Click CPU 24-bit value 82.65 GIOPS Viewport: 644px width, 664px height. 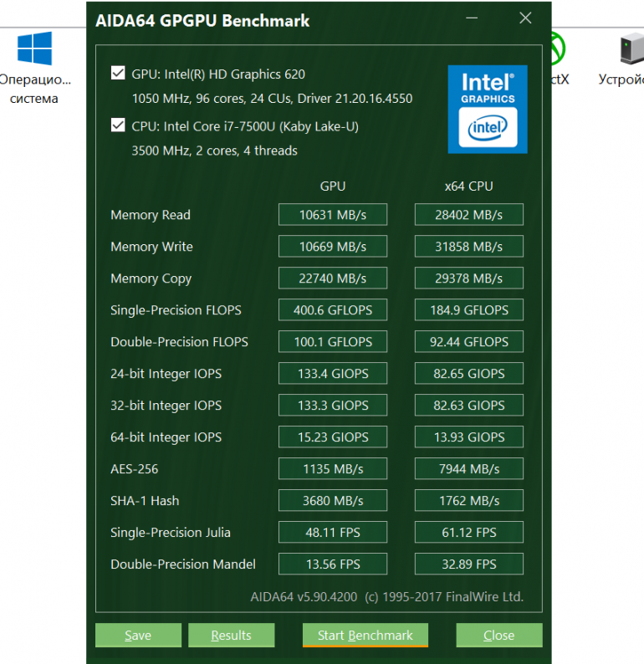click(x=468, y=374)
